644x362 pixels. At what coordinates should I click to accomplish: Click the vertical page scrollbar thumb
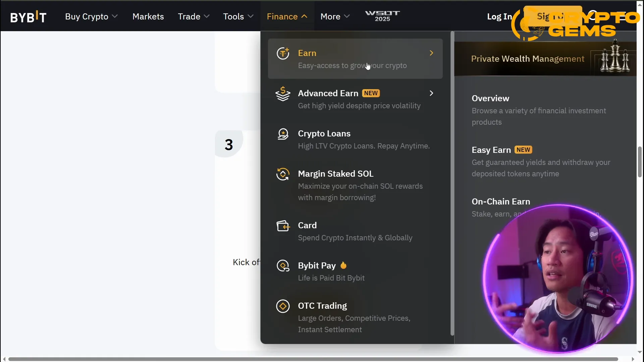click(640, 162)
